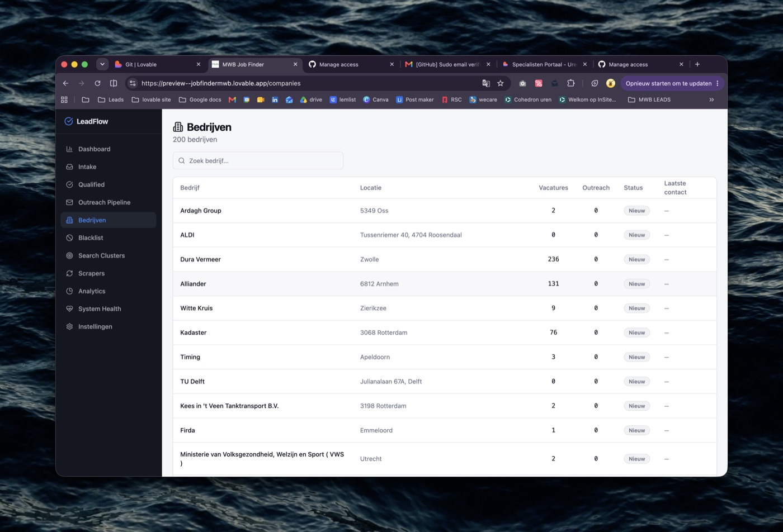The width and height of the screenshot is (783, 532).
Task: Open the Gmail bookmark icon
Action: (232, 99)
